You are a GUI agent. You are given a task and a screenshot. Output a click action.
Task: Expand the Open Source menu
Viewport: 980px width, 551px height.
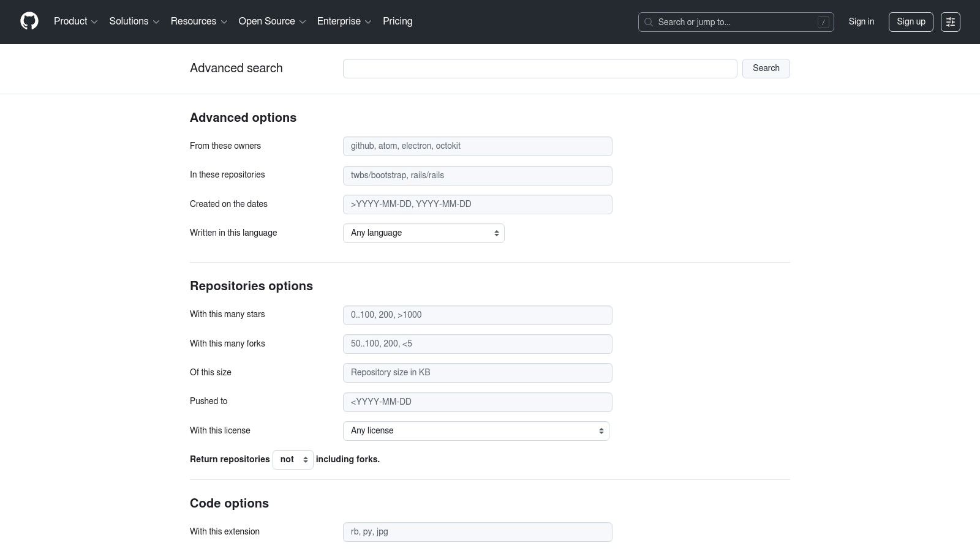click(x=271, y=21)
